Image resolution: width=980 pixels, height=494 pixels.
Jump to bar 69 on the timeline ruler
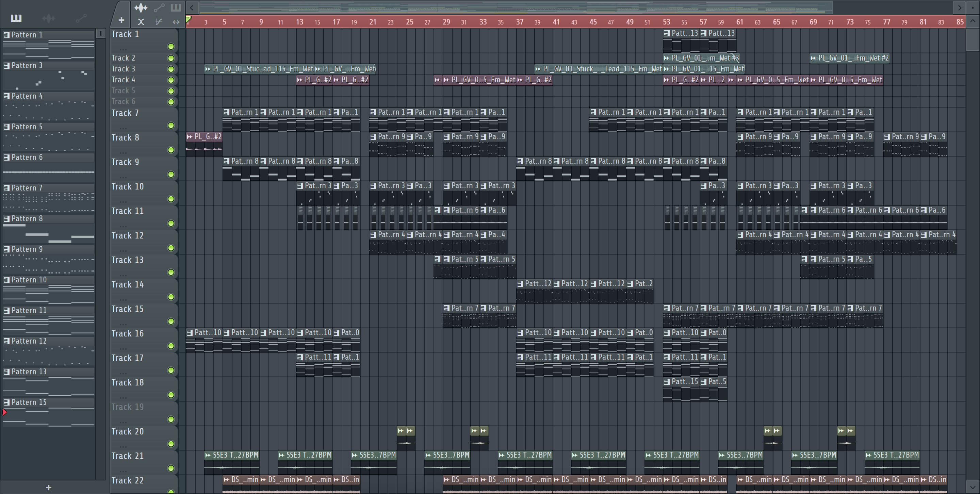tap(813, 22)
